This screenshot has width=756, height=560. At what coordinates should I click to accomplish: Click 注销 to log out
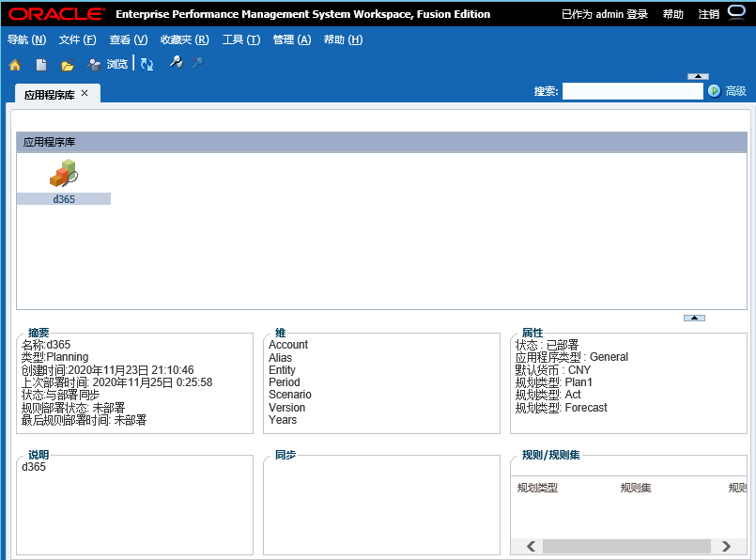click(x=709, y=14)
